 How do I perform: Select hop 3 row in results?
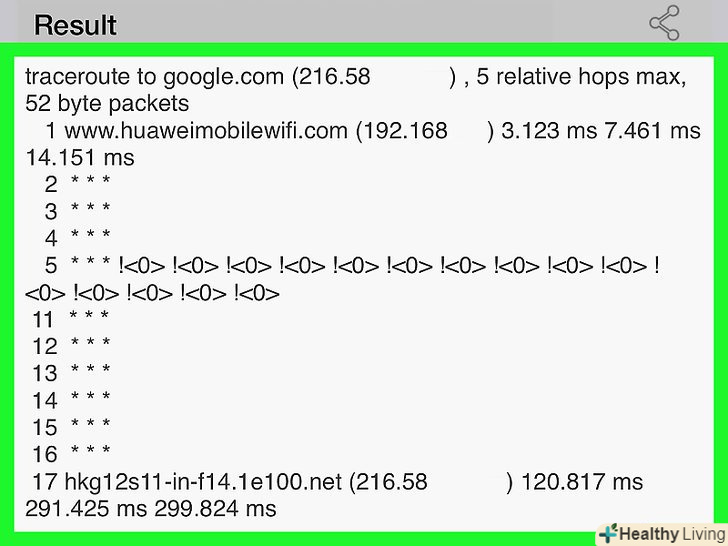point(77,211)
